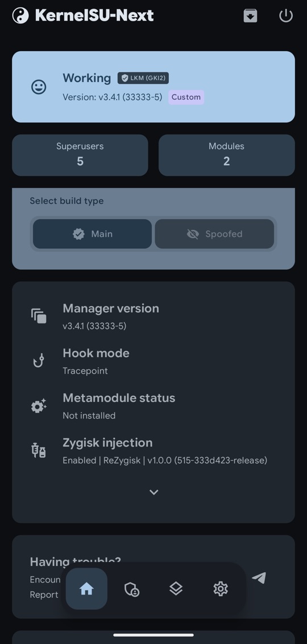Screen dimensions: 307x644
Task: Tap the install package icon in header
Action: pyautogui.click(x=250, y=15)
